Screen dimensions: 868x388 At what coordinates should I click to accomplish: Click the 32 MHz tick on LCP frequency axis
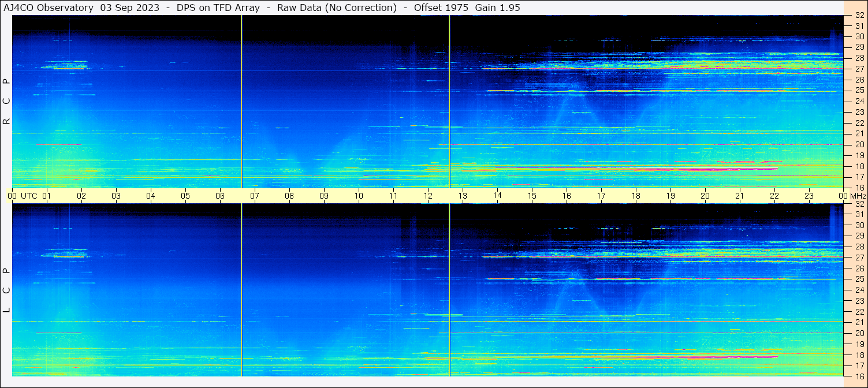[x=859, y=204]
